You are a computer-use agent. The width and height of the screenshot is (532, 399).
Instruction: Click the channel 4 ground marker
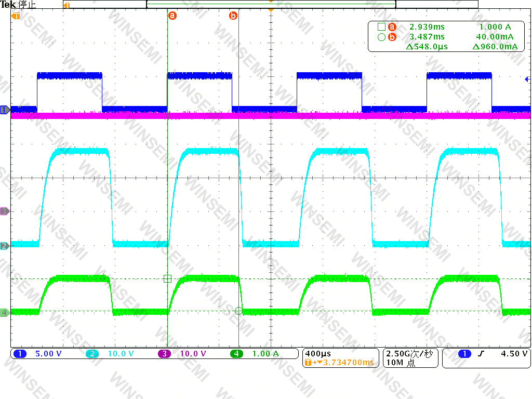pos(5,312)
